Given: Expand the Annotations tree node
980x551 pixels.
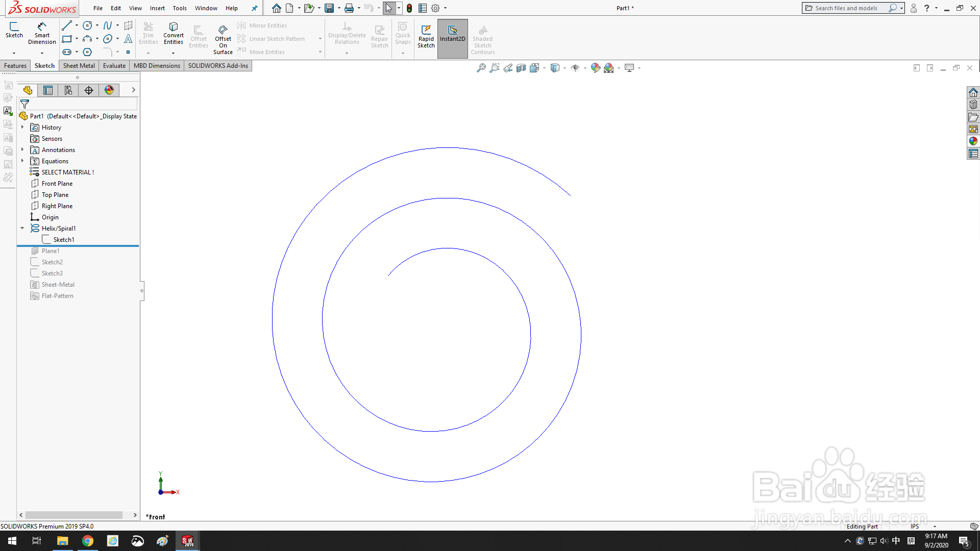Looking at the screenshot, I should pyautogui.click(x=22, y=149).
